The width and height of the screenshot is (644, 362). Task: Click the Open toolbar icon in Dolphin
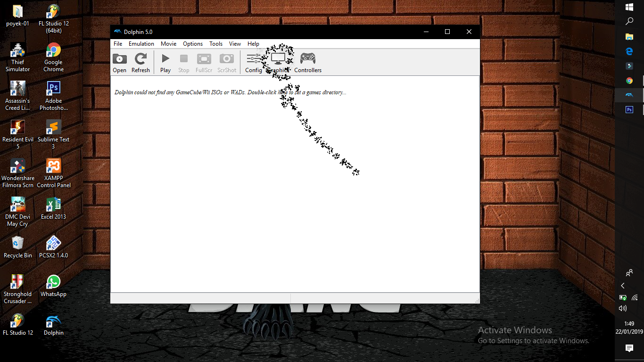(119, 63)
